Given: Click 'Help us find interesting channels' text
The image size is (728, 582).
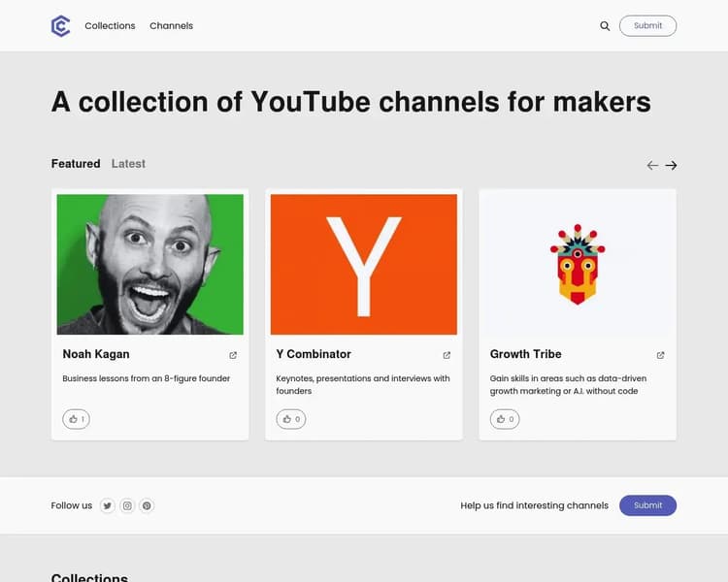Looking at the screenshot, I should pyautogui.click(x=535, y=505).
